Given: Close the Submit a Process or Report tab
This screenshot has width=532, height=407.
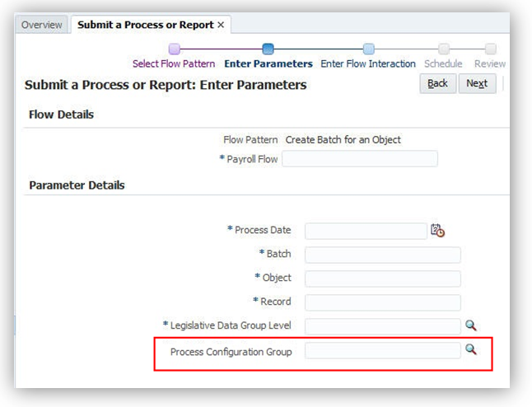Looking at the screenshot, I should [221, 25].
